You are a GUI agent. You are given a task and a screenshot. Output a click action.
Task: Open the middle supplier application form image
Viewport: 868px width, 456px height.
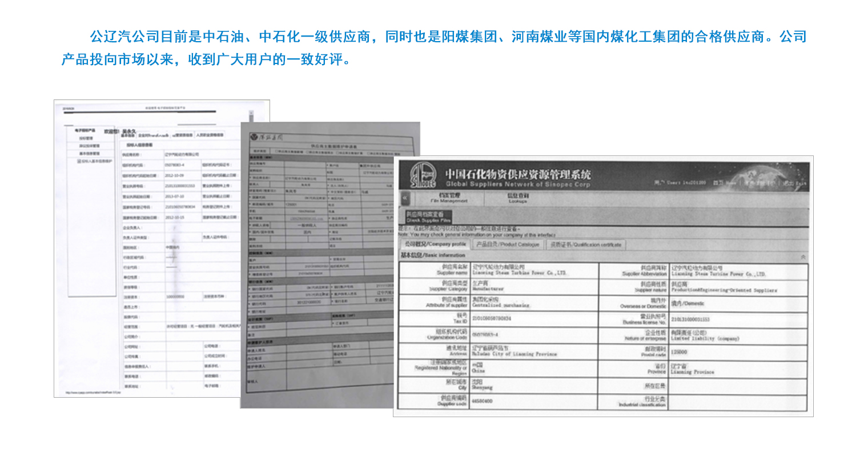(x=316, y=265)
